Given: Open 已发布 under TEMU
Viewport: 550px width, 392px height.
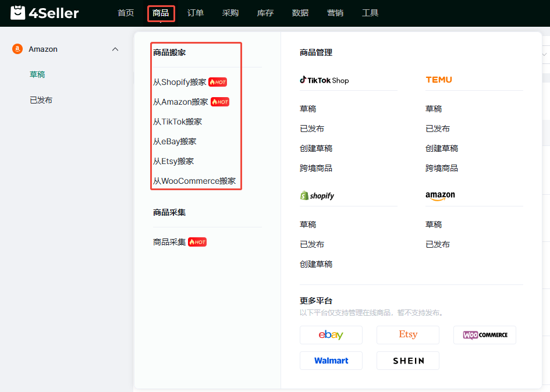Looking at the screenshot, I should point(438,129).
